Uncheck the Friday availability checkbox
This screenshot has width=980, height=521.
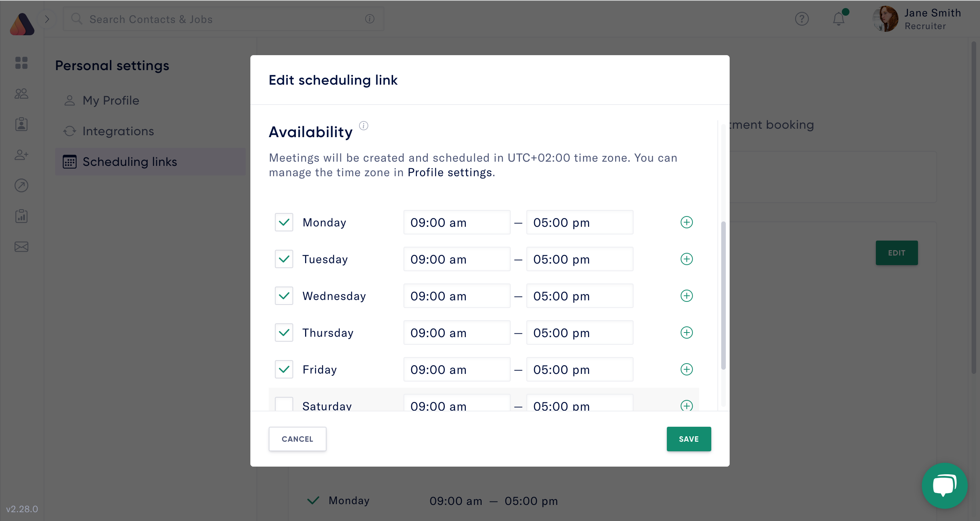pos(284,369)
